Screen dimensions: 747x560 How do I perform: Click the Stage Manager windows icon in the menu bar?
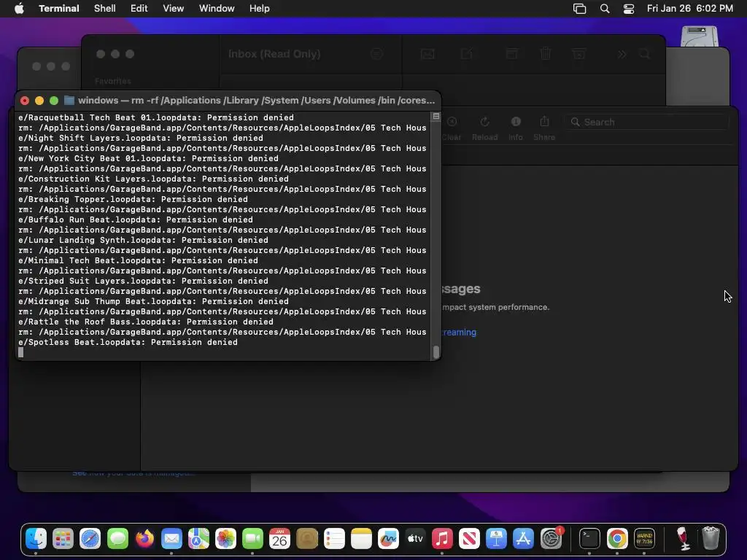(x=579, y=9)
